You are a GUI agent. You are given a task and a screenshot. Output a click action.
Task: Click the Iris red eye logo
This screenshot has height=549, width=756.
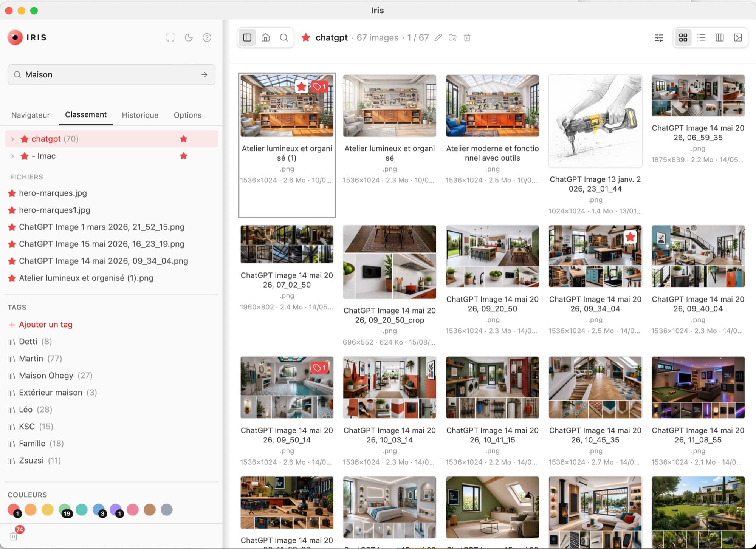click(15, 37)
